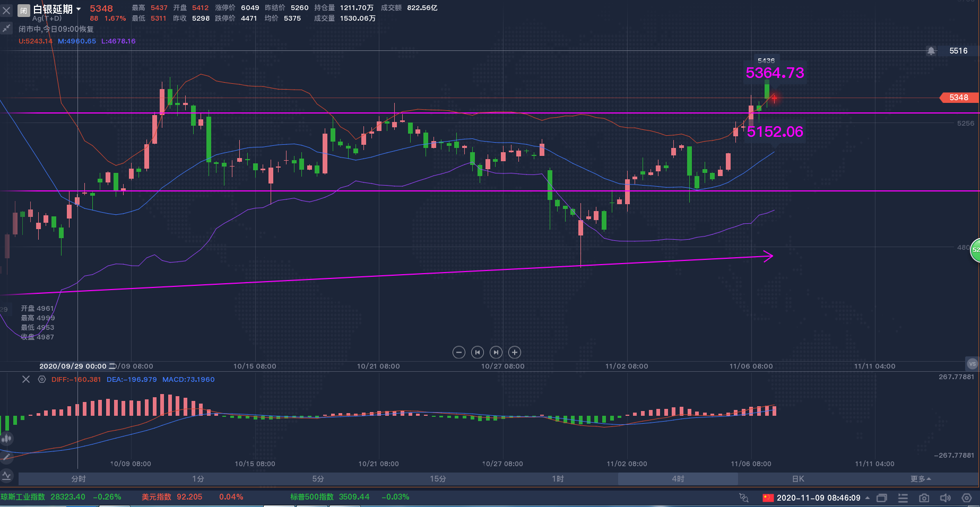
Task: Click the 闭市中,今日09:00恢复 status text
Action: pos(56,29)
